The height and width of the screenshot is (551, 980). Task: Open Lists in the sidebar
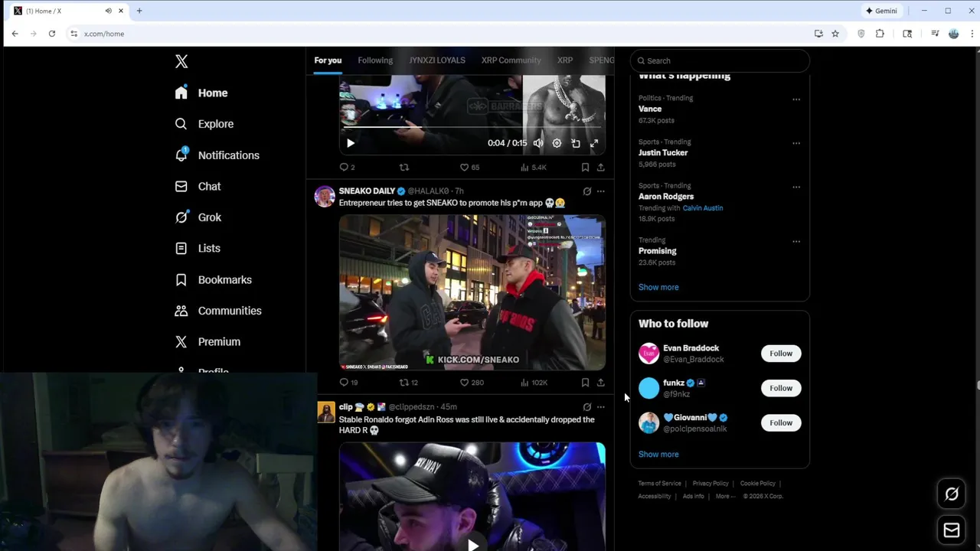[x=198, y=249]
